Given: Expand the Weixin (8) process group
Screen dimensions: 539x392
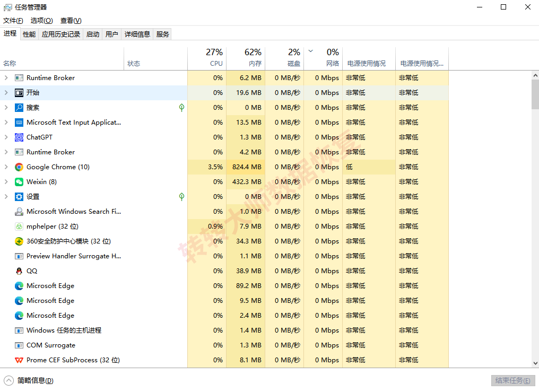Looking at the screenshot, I should (x=6, y=182).
